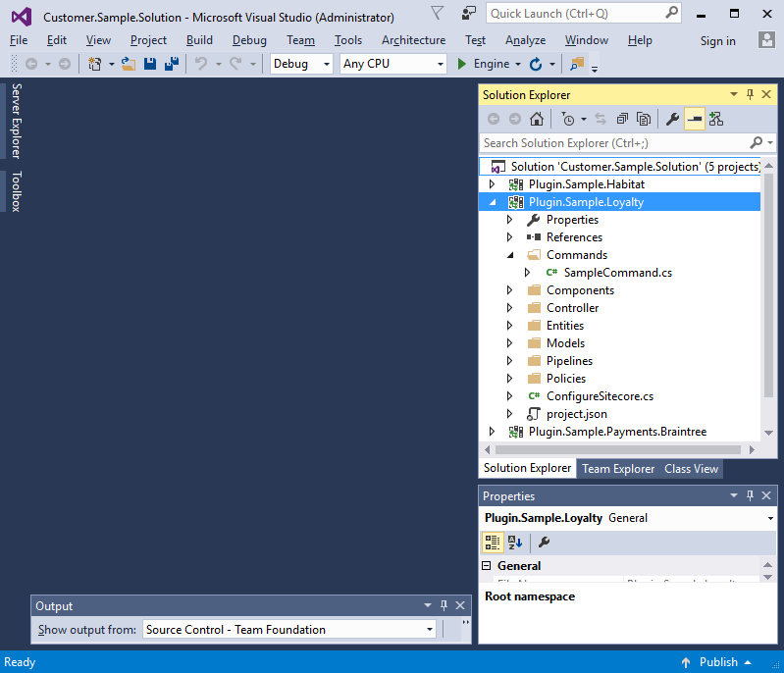
Task: Toggle auto-hide pin on Solution Explorer
Action: [x=750, y=94]
